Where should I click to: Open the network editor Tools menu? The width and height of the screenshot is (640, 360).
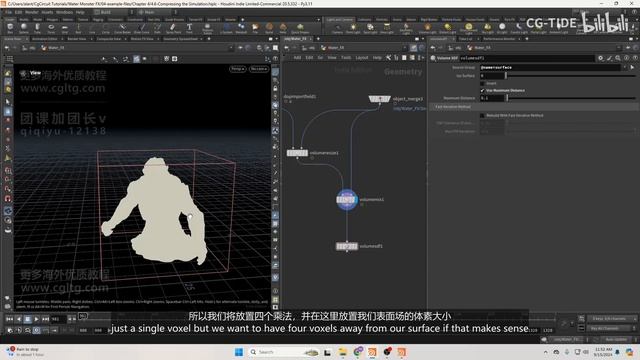click(346, 58)
